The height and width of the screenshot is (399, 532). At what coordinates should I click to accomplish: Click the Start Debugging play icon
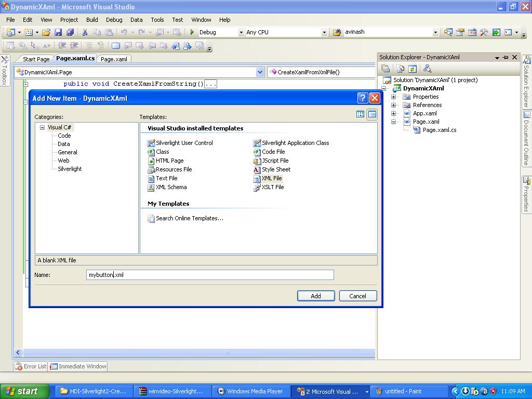[x=192, y=32]
